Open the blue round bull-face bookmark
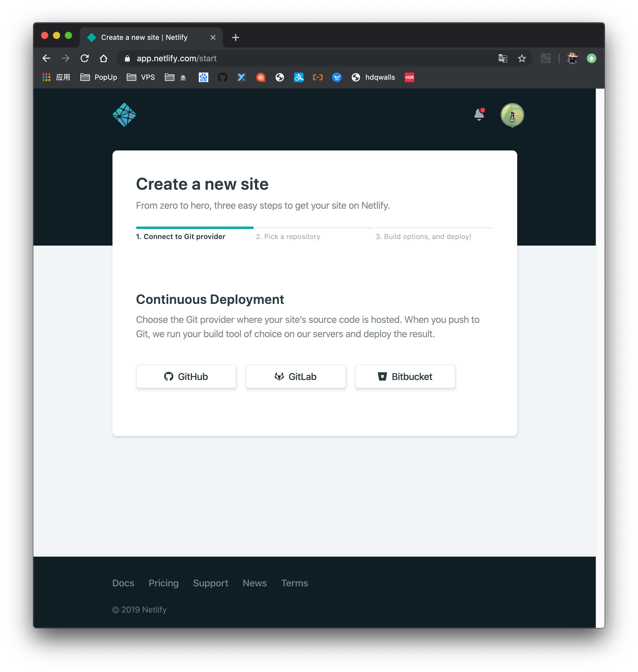The width and height of the screenshot is (638, 672). click(x=337, y=78)
